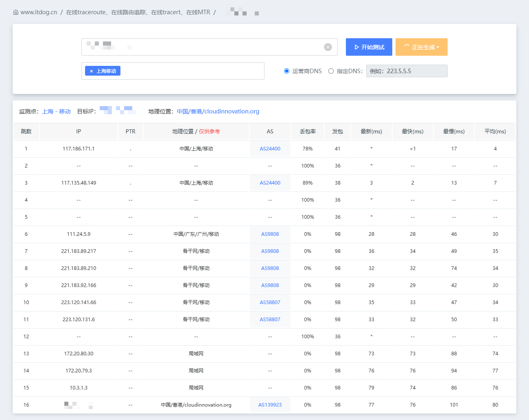The height and width of the screenshot is (420, 529).
Task: Select IP address 10.3.1.3
Action: [79, 388]
